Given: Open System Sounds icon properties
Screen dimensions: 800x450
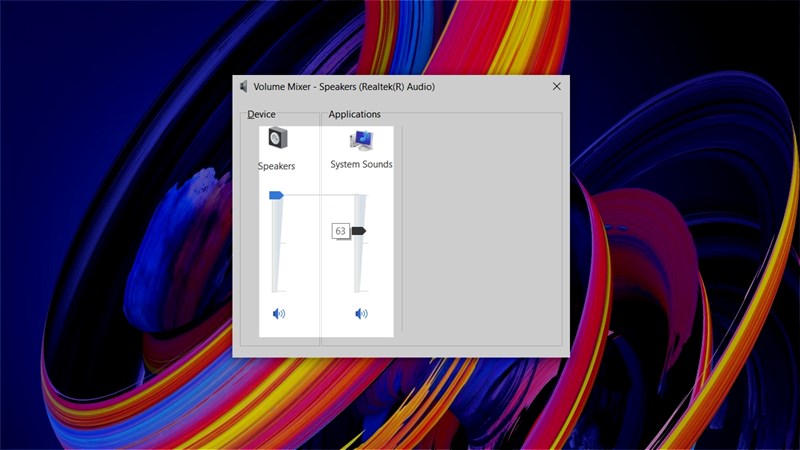Looking at the screenshot, I should pos(361,140).
